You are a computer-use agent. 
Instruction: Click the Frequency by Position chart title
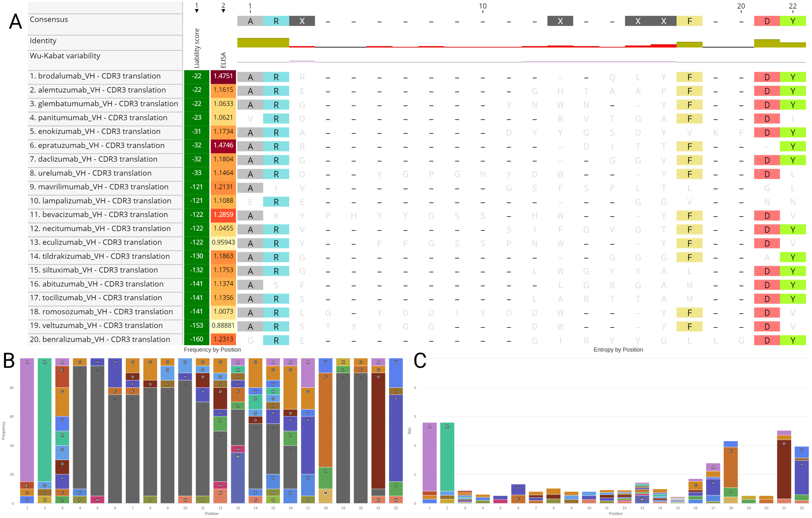[212, 350]
